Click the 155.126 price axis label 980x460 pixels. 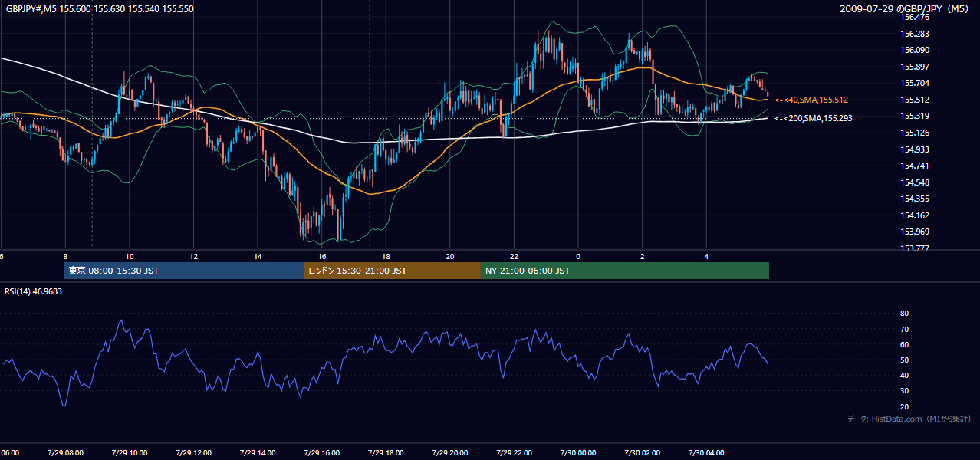[x=916, y=133]
